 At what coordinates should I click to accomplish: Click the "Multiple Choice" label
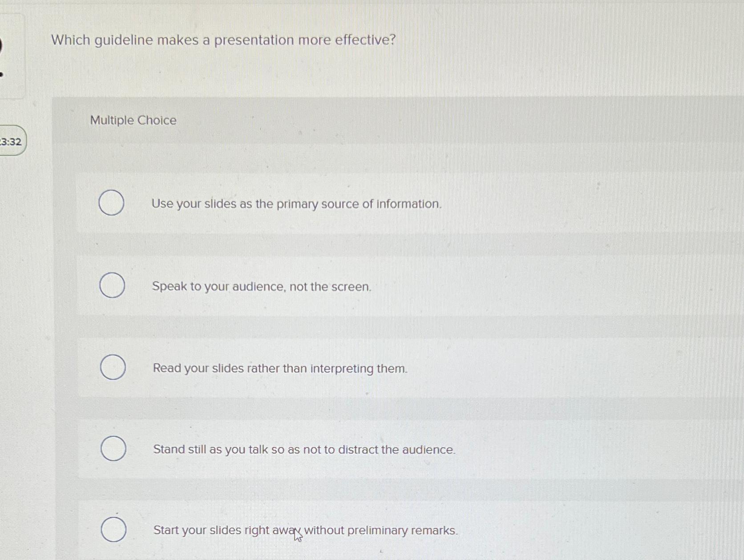(132, 120)
